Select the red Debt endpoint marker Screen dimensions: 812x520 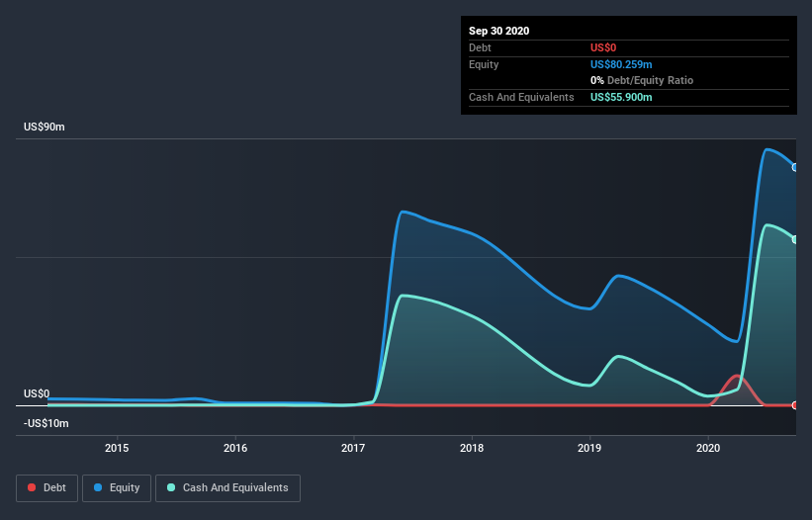(x=795, y=405)
